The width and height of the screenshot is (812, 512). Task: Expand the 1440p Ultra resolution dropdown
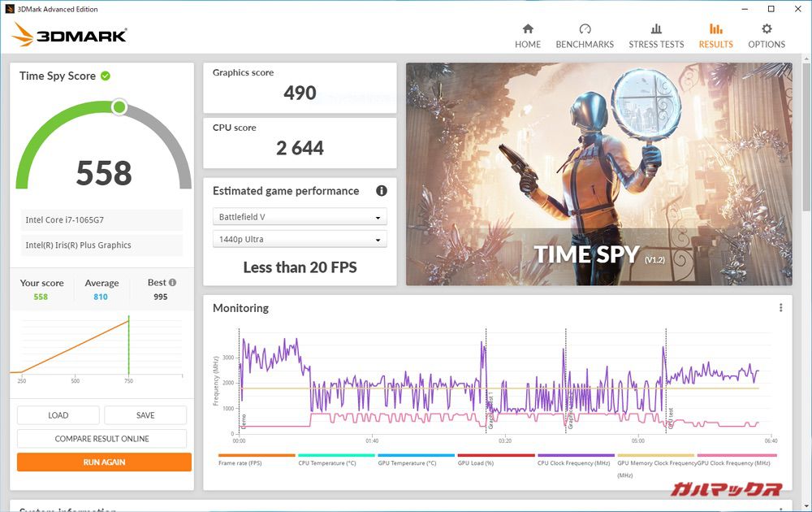click(x=300, y=240)
